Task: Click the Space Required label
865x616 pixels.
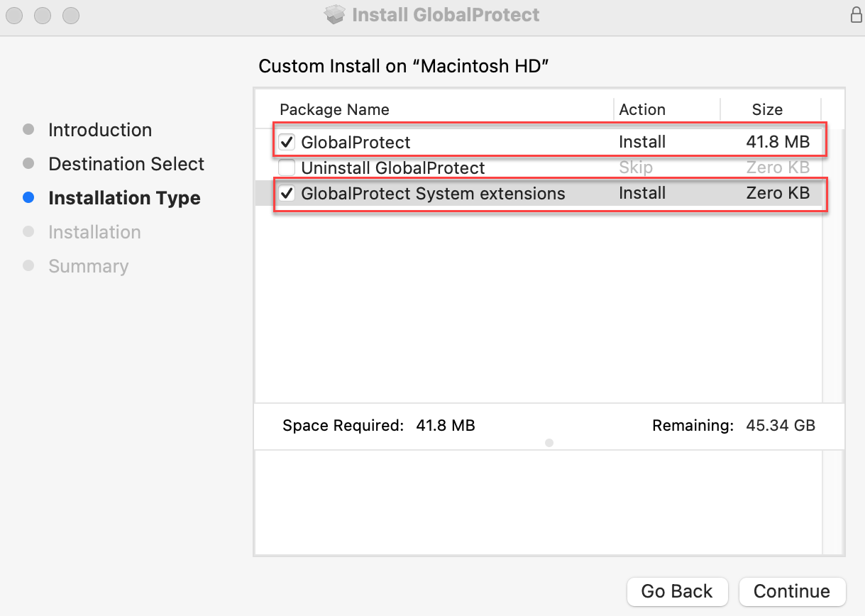Action: [343, 426]
